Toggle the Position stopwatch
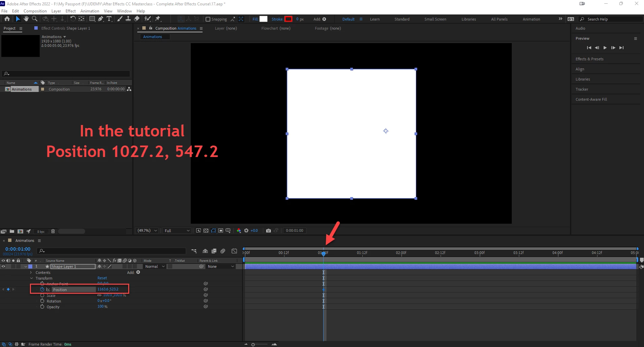 [42, 289]
